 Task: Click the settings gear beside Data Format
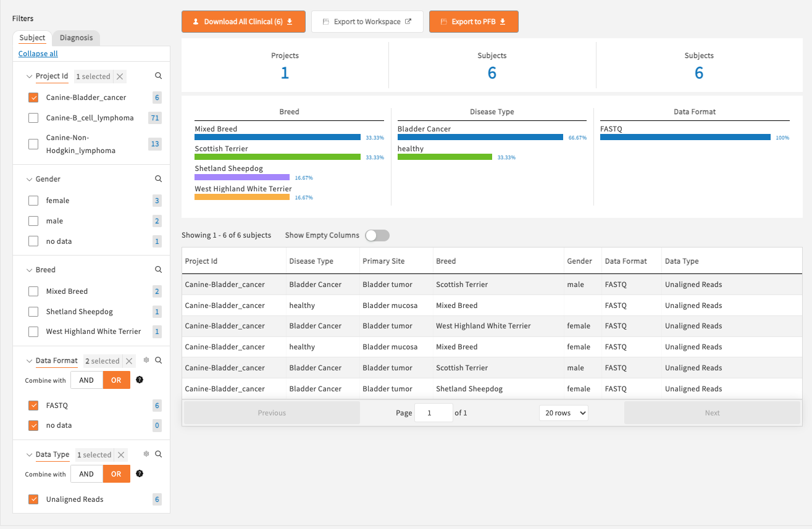click(x=146, y=360)
